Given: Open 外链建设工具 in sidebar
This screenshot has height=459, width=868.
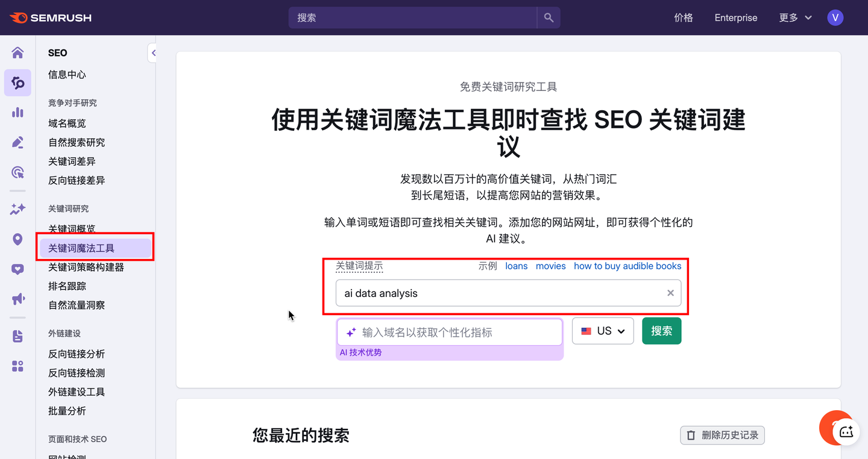Looking at the screenshot, I should (77, 392).
